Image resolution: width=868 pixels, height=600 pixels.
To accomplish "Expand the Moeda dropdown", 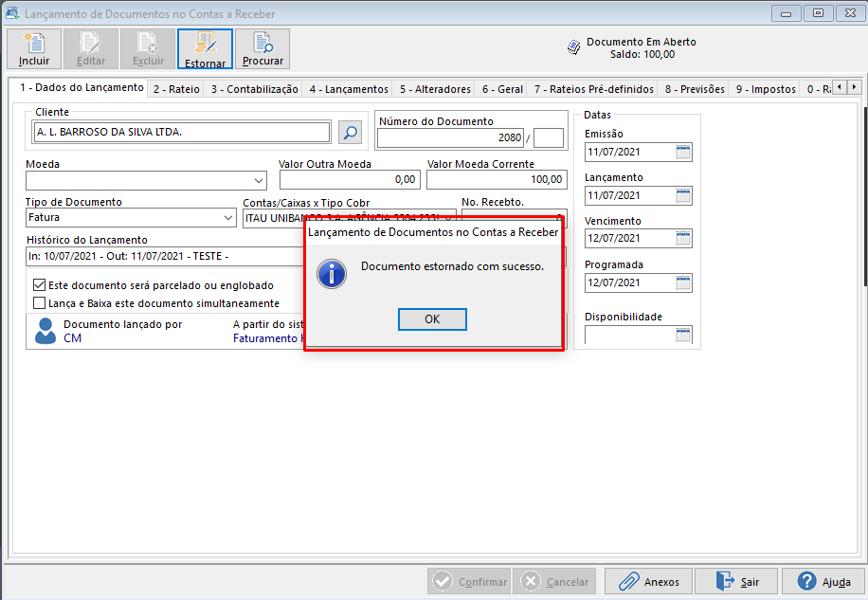I will [x=258, y=180].
